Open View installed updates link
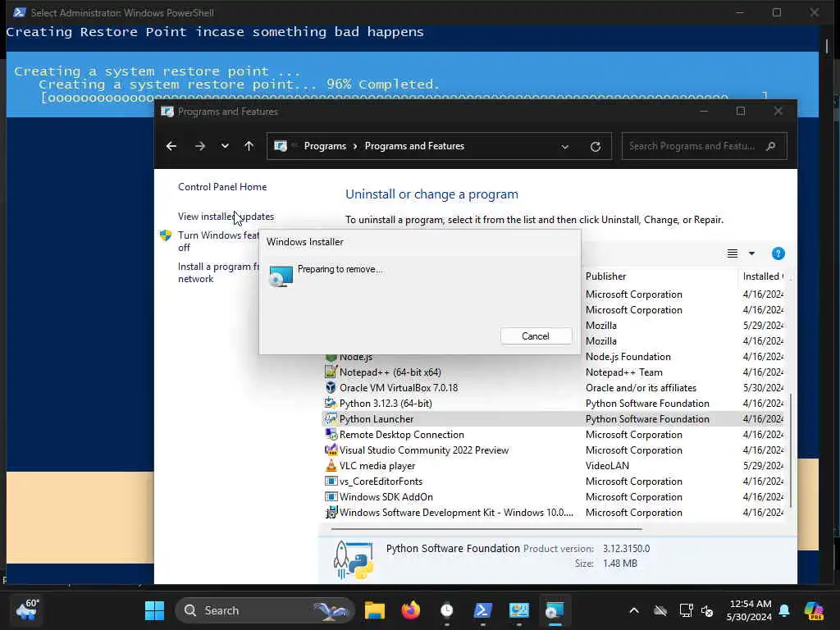Image resolution: width=840 pixels, height=630 pixels. point(226,217)
